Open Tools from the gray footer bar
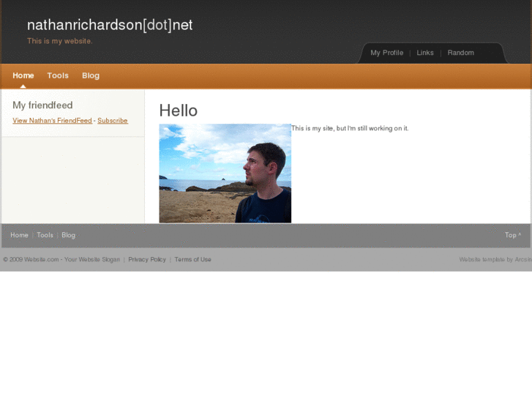 point(45,235)
